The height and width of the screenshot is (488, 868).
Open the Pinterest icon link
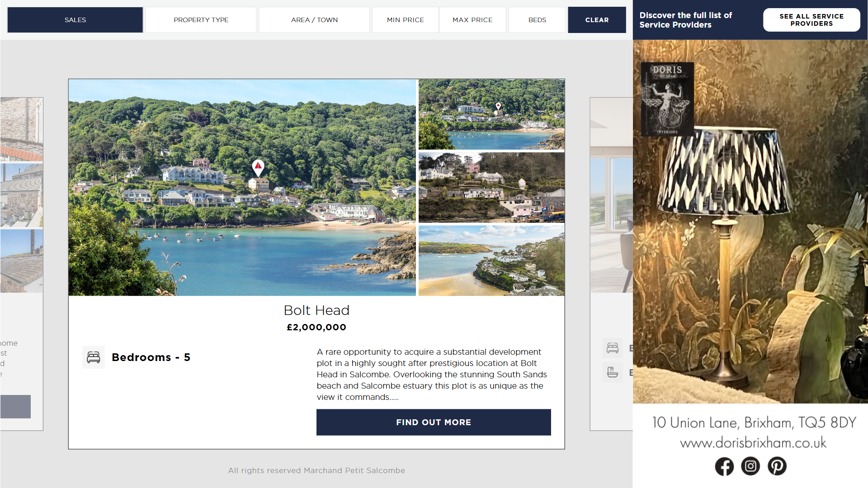tap(777, 466)
